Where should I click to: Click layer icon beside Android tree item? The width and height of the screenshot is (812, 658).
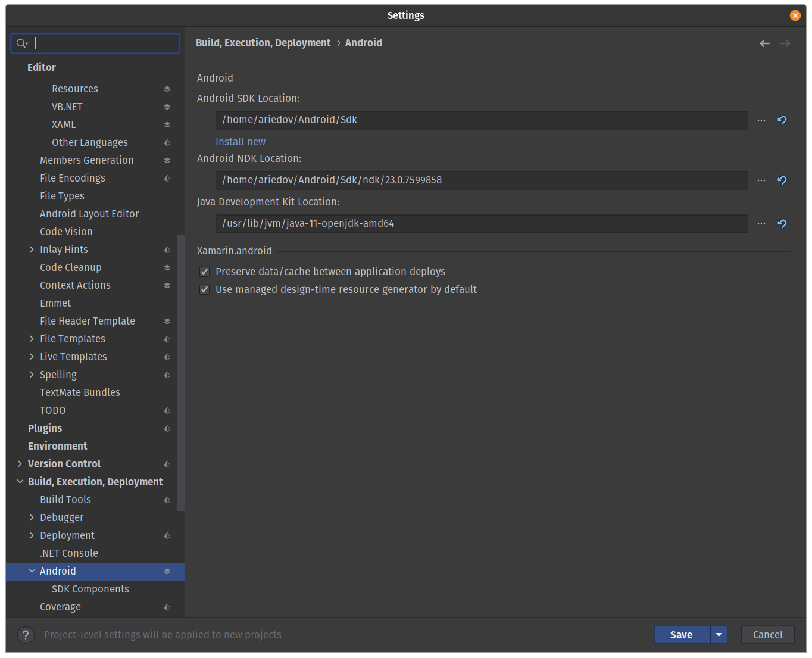pos(167,571)
